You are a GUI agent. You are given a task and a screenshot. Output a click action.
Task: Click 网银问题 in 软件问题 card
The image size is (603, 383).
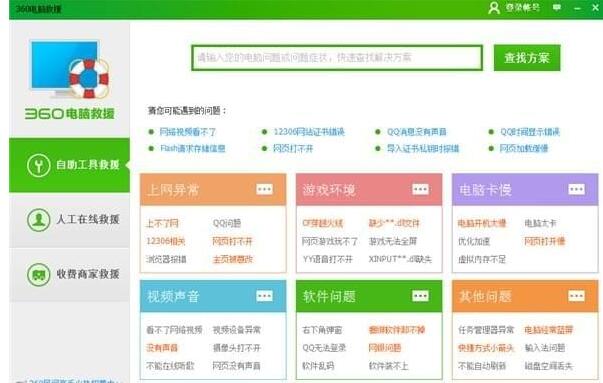[385, 348]
